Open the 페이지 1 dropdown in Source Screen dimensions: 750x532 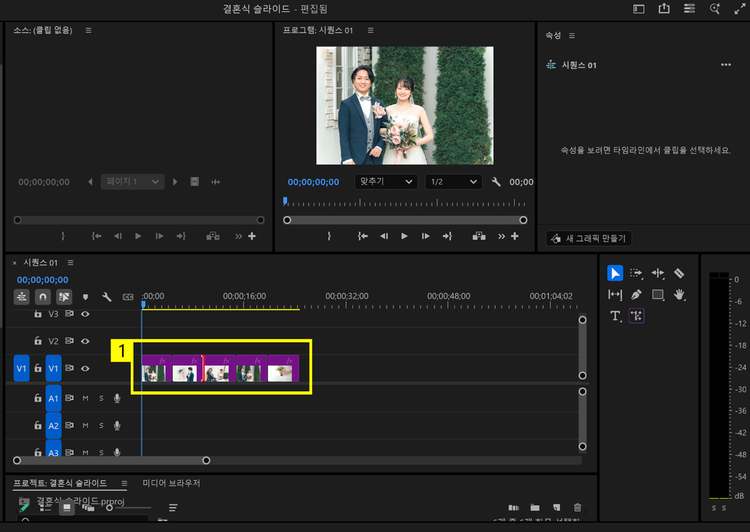(132, 182)
